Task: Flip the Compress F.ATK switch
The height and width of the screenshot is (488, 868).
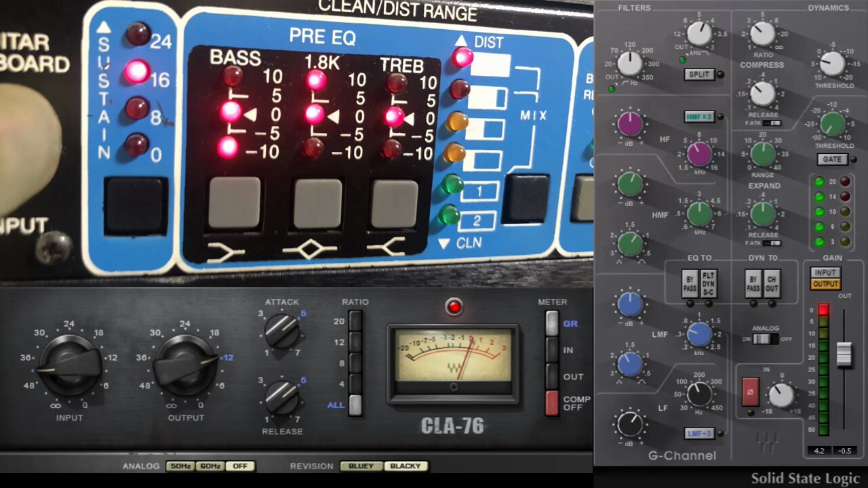Action: point(771,123)
